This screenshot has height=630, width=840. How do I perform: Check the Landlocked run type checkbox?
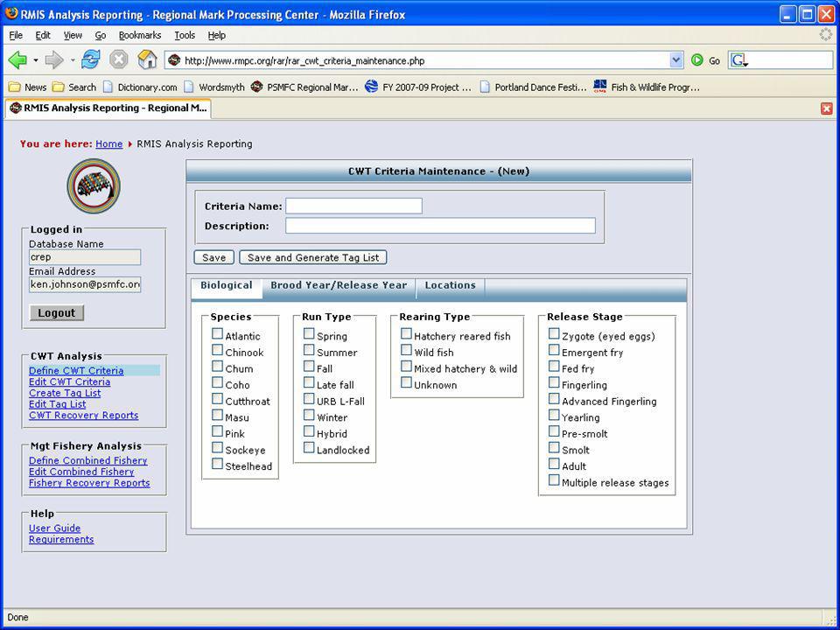[309, 448]
